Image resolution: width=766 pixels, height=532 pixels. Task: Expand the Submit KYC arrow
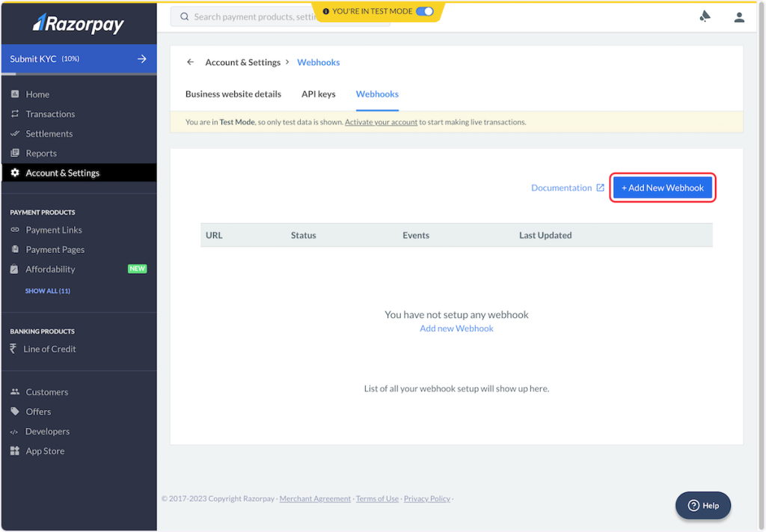141,59
